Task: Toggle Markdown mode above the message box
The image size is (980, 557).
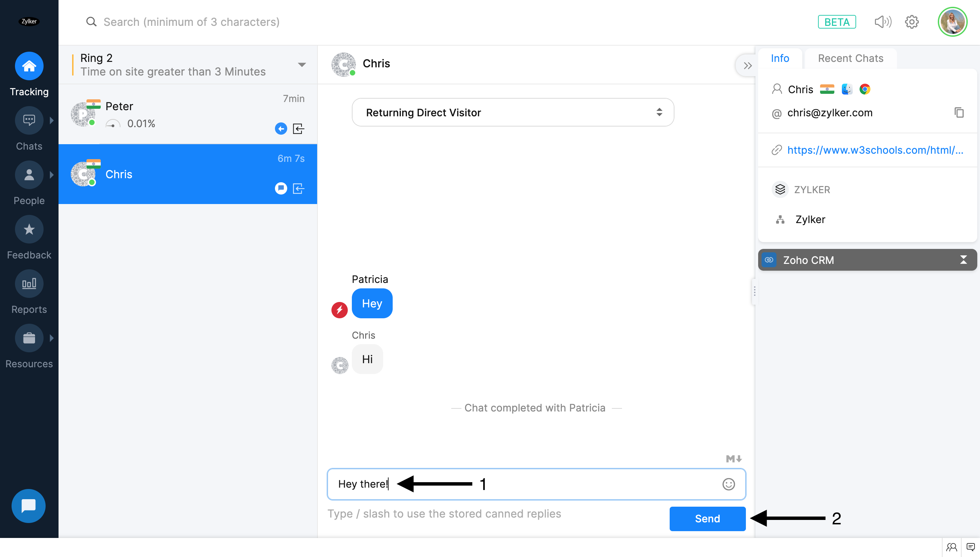Action: [x=734, y=458]
